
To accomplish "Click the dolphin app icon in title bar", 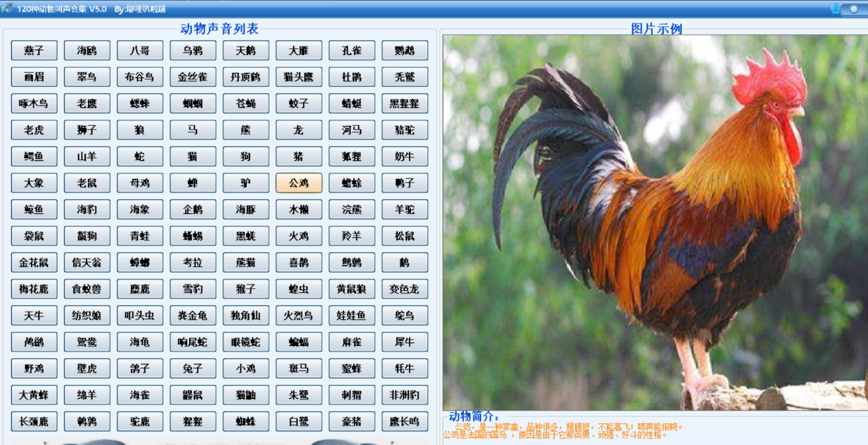I will pyautogui.click(x=8, y=8).
